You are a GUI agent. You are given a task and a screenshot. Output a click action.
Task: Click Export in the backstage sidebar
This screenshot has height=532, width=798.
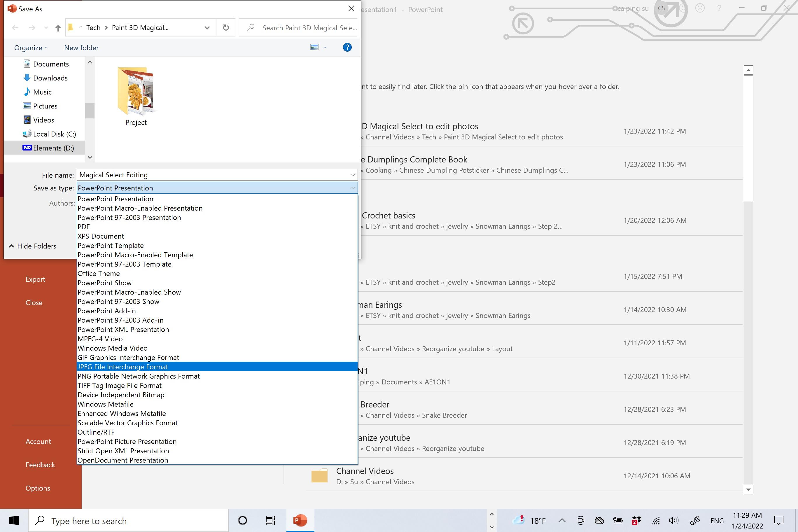coord(35,279)
